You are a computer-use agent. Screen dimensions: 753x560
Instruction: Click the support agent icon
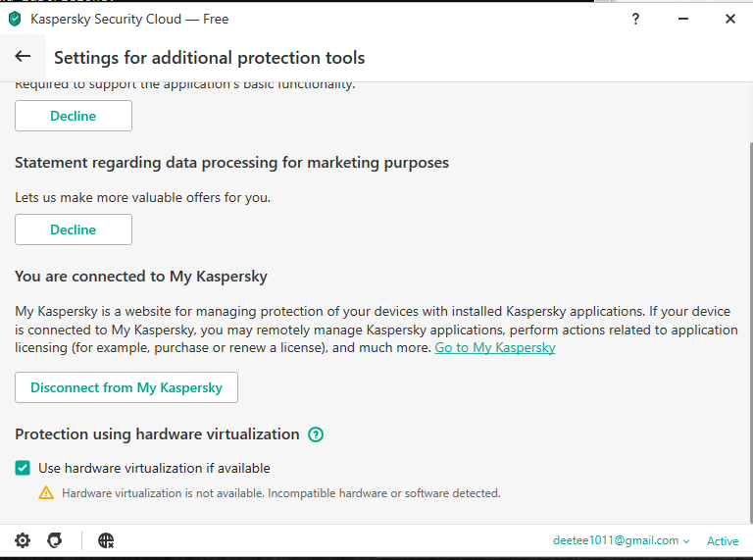coord(55,540)
